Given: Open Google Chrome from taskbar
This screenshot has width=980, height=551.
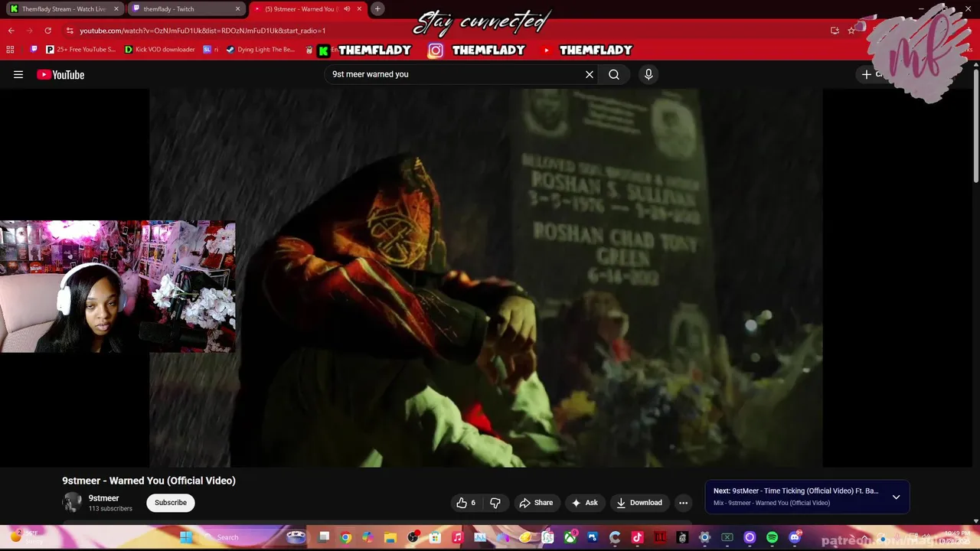Looking at the screenshot, I should point(346,537).
